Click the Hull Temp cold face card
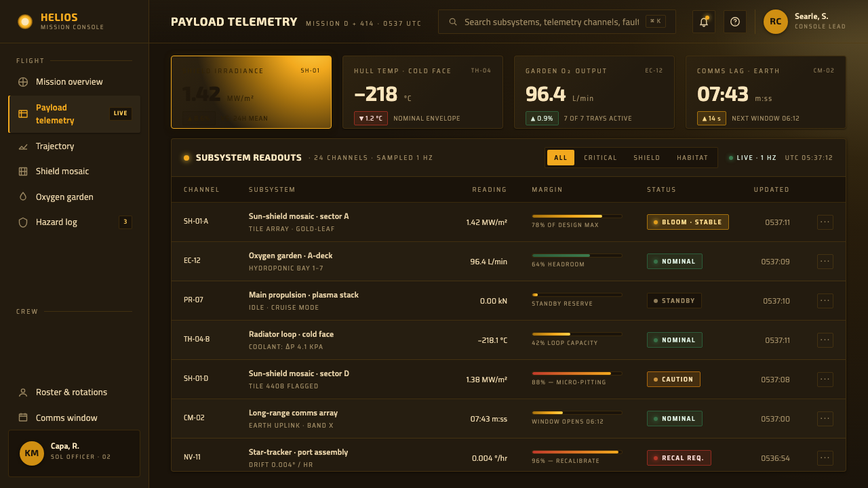This screenshot has height=488, width=868. tap(422, 92)
